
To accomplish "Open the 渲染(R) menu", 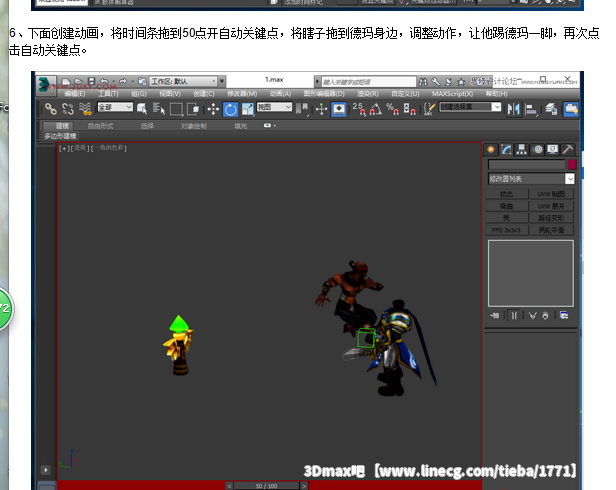I will [x=368, y=94].
